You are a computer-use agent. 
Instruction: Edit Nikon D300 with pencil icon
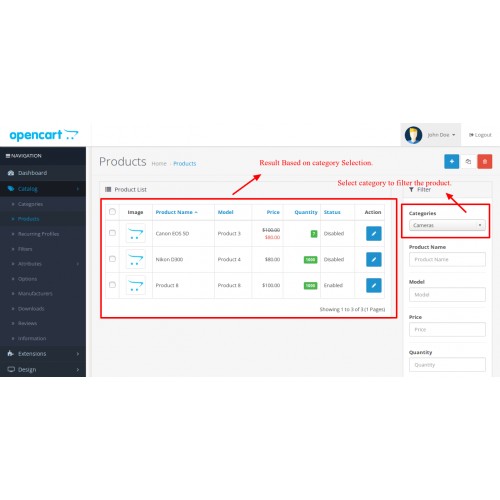tap(374, 259)
